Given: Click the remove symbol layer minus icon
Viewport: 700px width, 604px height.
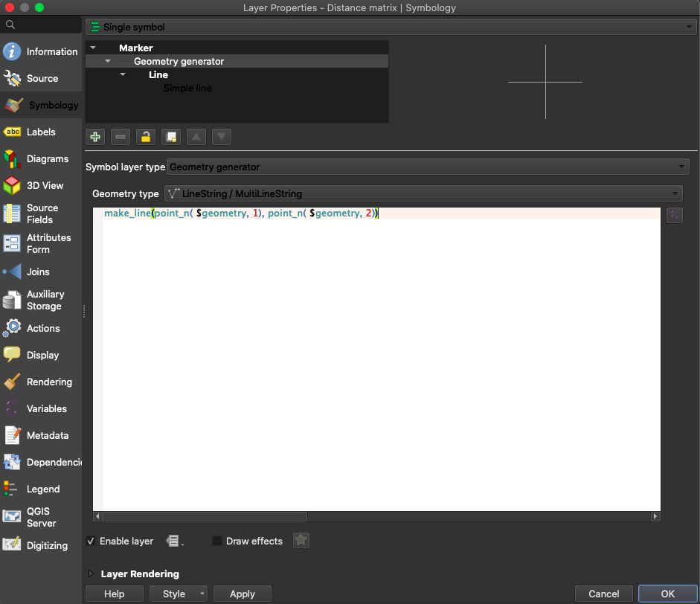Looking at the screenshot, I should coord(121,137).
